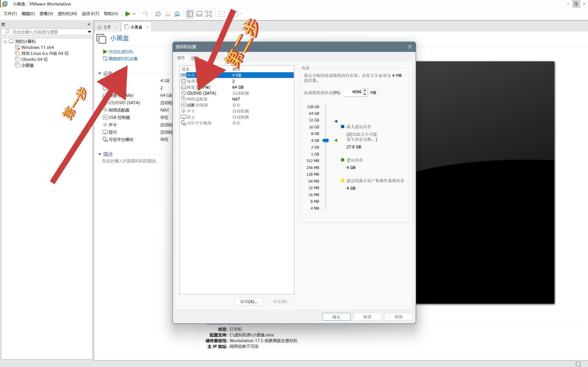The image size is (588, 367).
Task: Click the 帮助 button in settings dialog
Action: [x=398, y=317]
